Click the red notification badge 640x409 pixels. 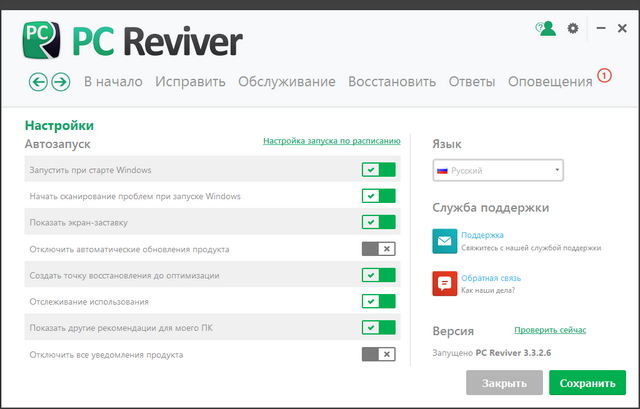[x=604, y=75]
